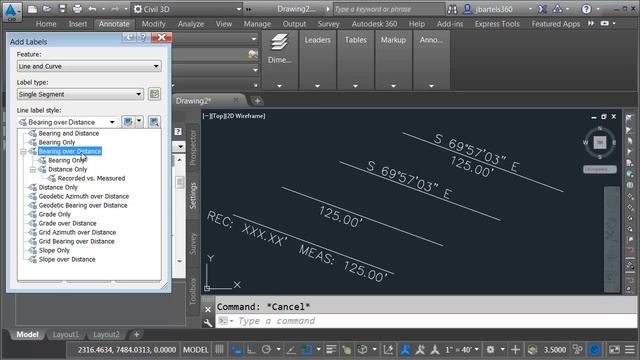Click the Help question mark icon
The width and height of the screenshot is (640, 360).
coord(586,9)
